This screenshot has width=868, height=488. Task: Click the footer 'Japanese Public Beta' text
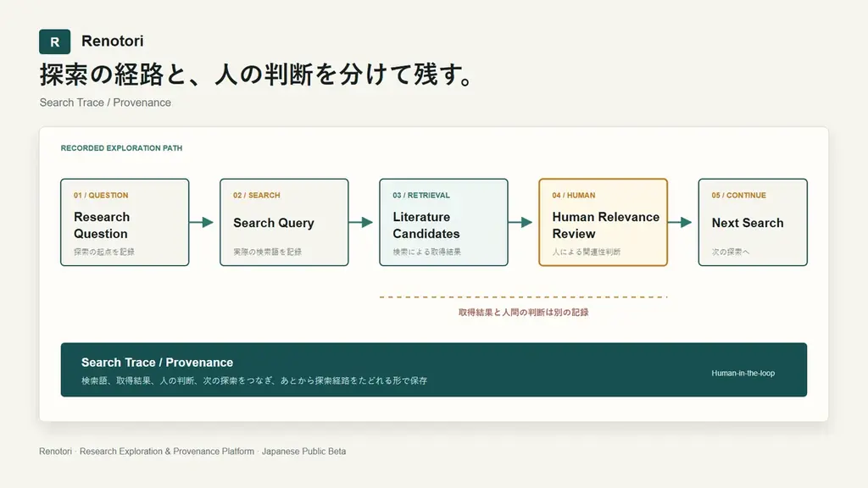pyautogui.click(x=304, y=452)
